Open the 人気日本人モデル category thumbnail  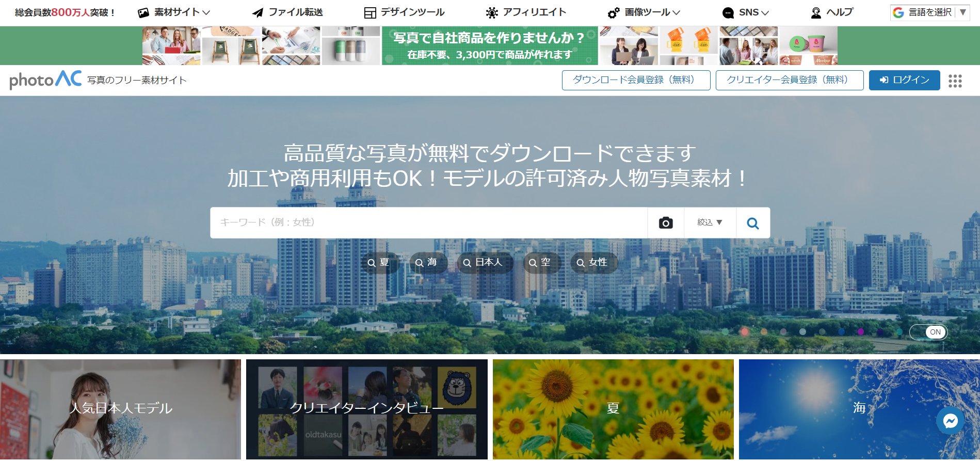pyautogui.click(x=120, y=408)
